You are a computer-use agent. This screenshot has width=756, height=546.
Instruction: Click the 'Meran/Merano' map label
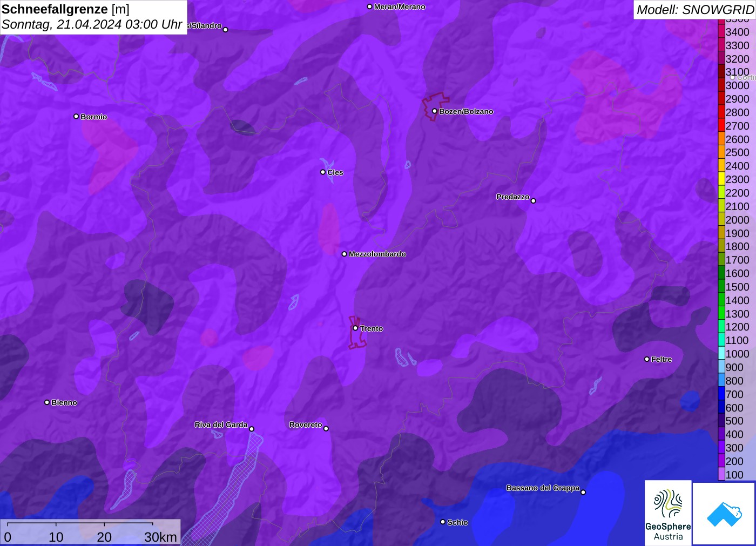[400, 6]
